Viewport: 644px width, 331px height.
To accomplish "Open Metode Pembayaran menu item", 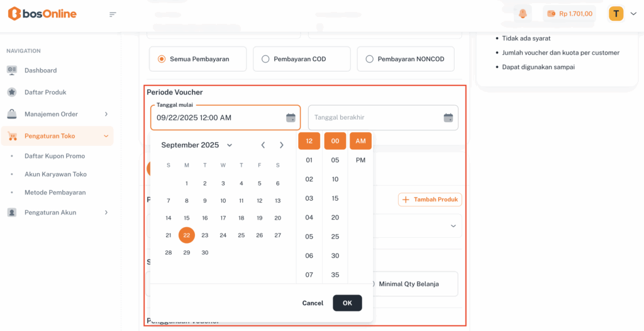I will click(x=55, y=193).
